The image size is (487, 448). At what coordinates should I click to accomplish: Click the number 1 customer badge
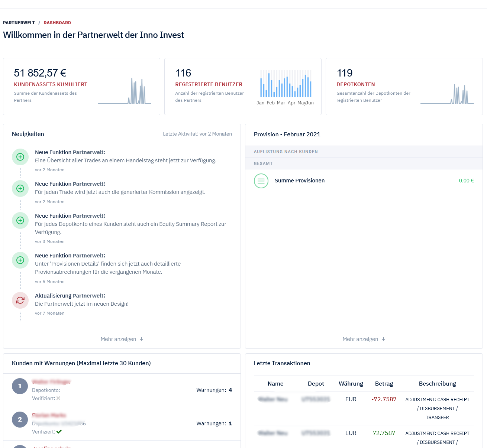coord(20,386)
